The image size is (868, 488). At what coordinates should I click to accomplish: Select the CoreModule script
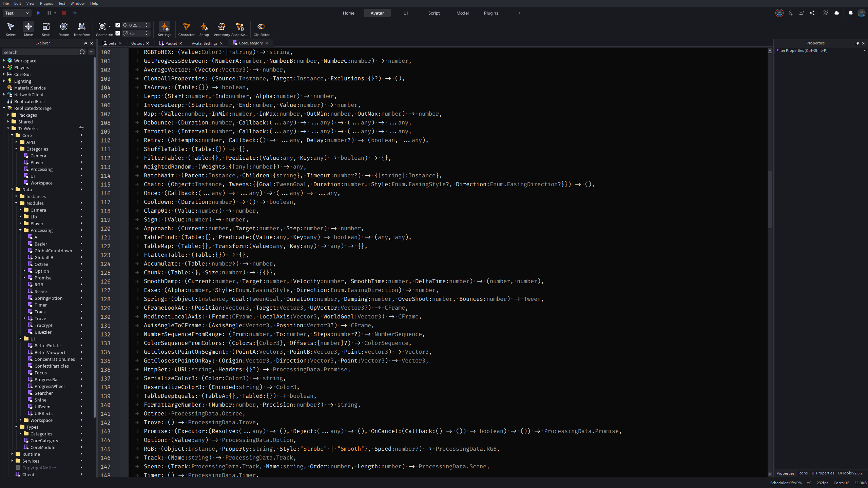click(x=43, y=447)
